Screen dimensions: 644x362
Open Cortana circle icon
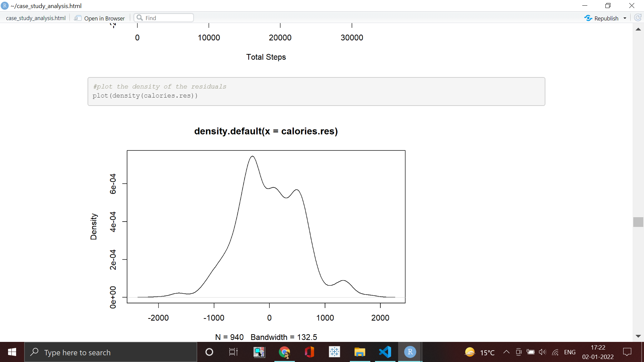209,352
